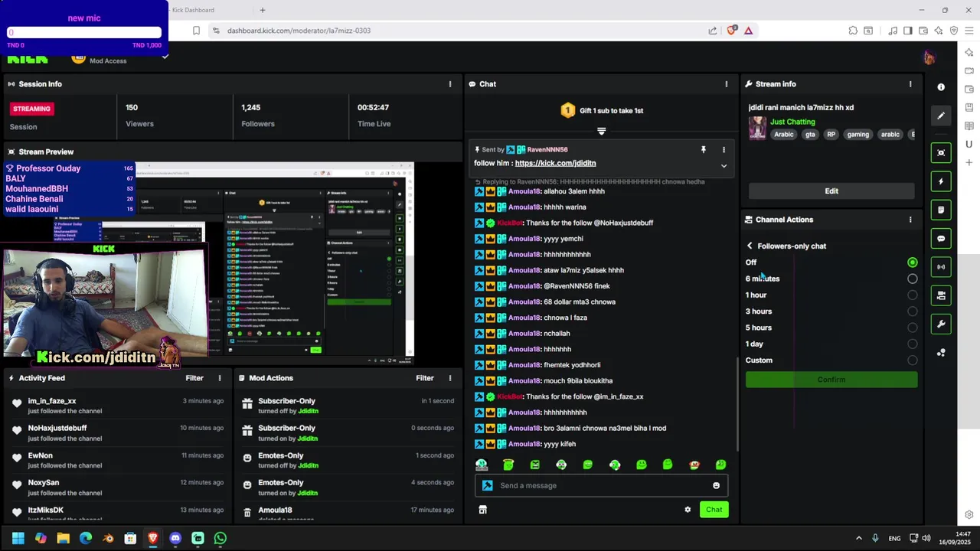The image size is (980, 551).
Task: Click the moderator gavel badge in message box
Action: click(x=487, y=485)
